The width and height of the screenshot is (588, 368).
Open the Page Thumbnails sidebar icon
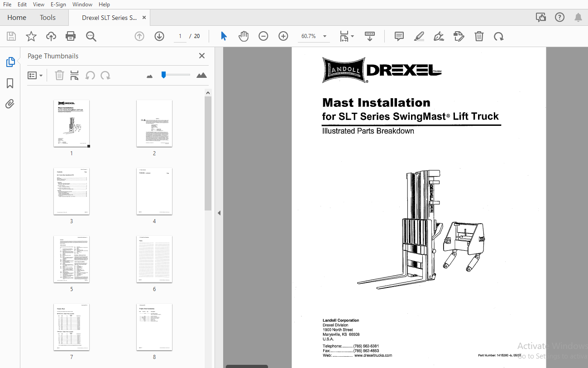click(10, 62)
